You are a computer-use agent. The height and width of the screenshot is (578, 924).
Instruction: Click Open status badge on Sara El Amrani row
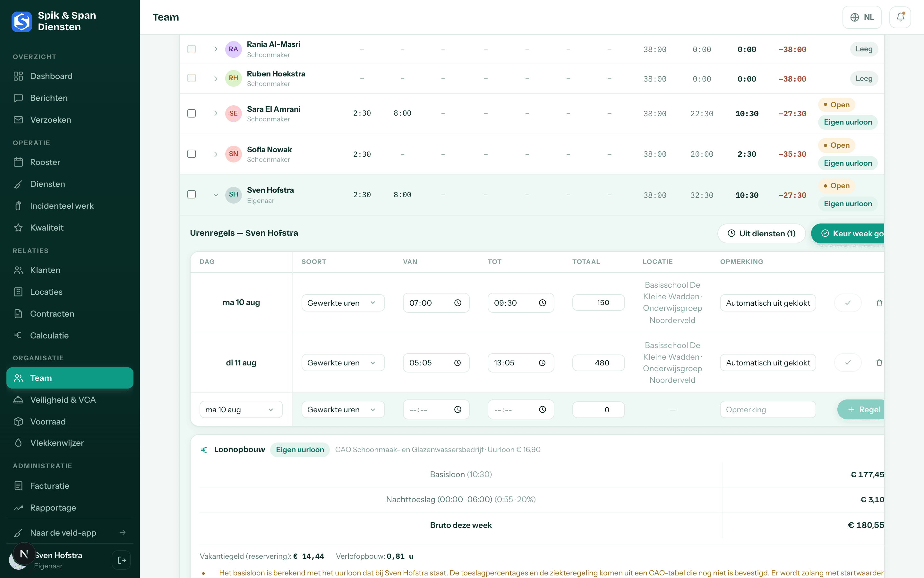click(x=836, y=104)
